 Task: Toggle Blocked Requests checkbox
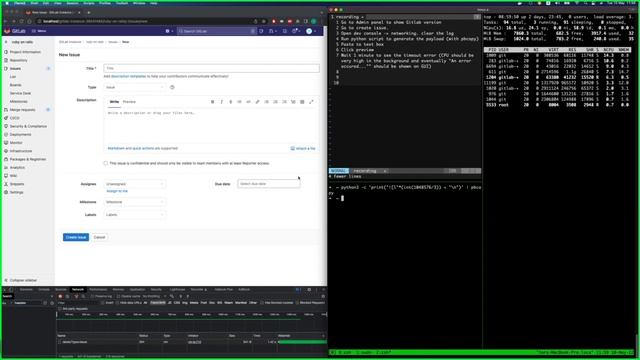pyautogui.click(x=297, y=303)
